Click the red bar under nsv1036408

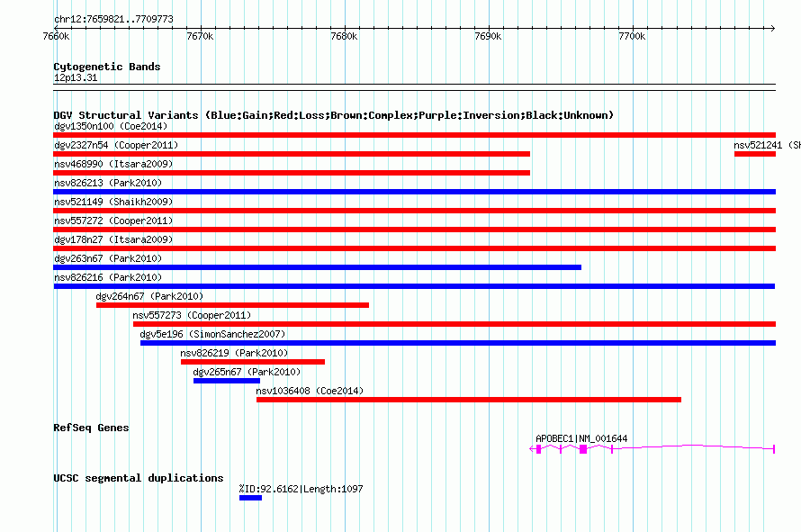469,400
